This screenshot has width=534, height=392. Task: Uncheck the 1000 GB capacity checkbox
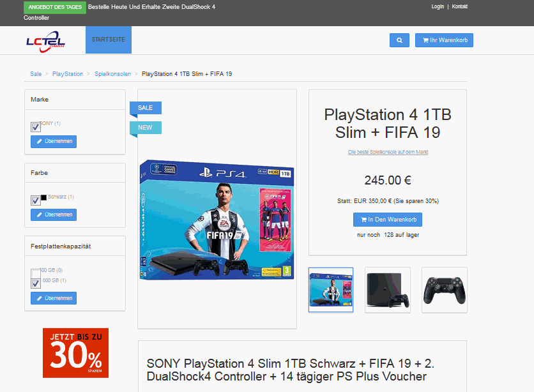tap(36, 283)
